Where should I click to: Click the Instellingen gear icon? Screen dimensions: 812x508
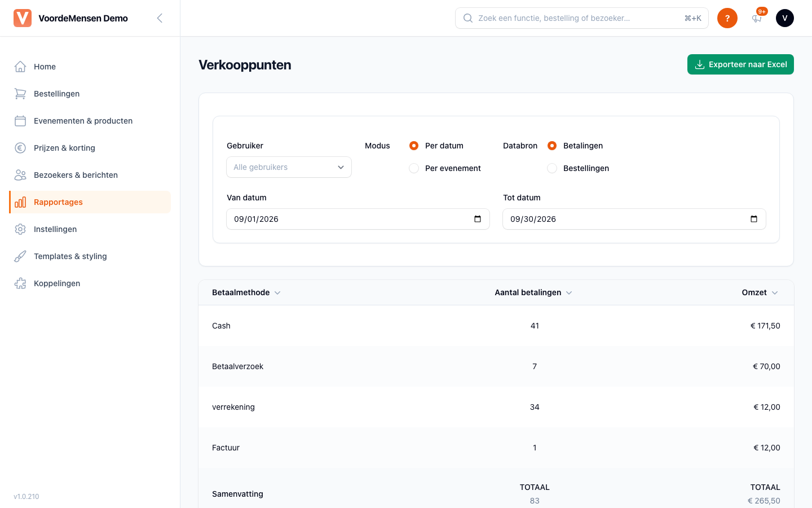(20, 229)
